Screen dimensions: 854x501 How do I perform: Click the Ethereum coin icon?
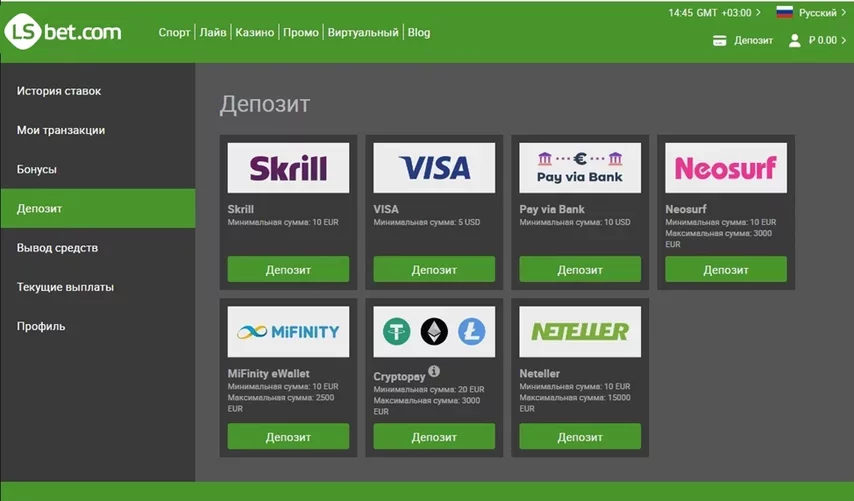(434, 331)
